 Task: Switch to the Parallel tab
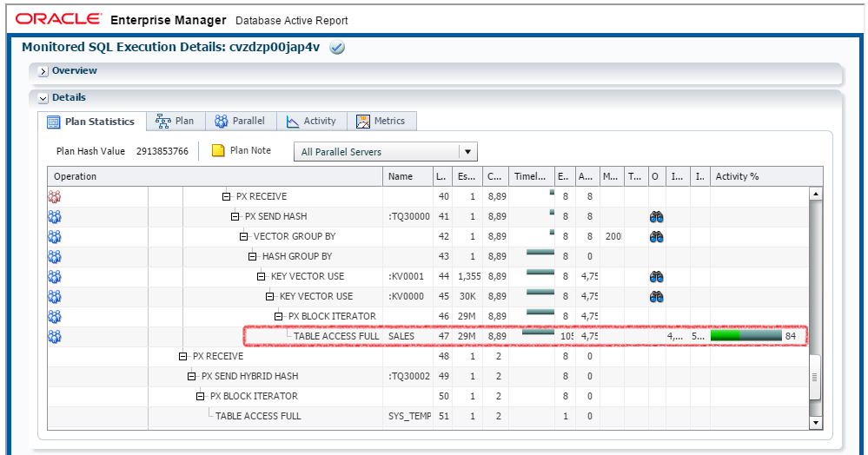point(240,122)
